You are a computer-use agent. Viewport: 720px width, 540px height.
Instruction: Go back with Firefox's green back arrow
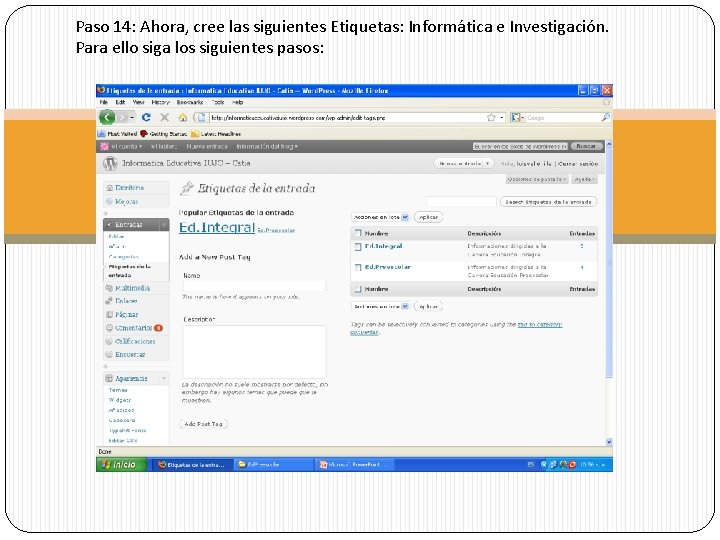107,118
